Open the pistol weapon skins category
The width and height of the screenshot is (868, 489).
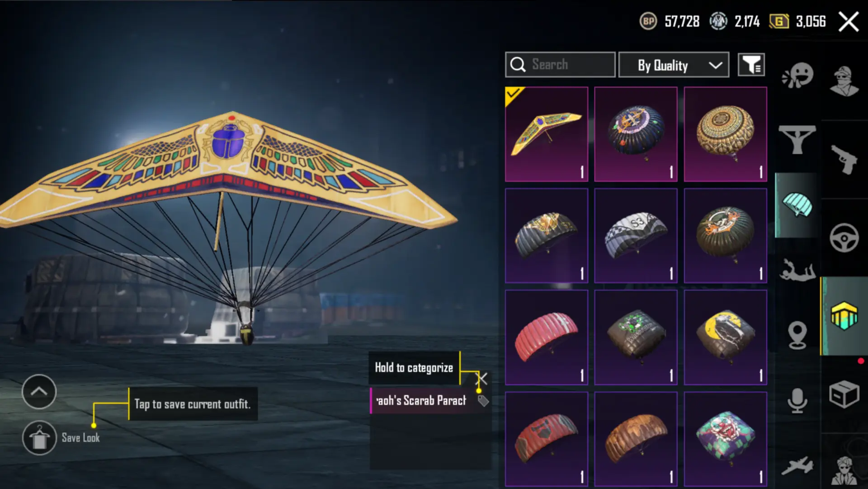pyautogui.click(x=844, y=159)
